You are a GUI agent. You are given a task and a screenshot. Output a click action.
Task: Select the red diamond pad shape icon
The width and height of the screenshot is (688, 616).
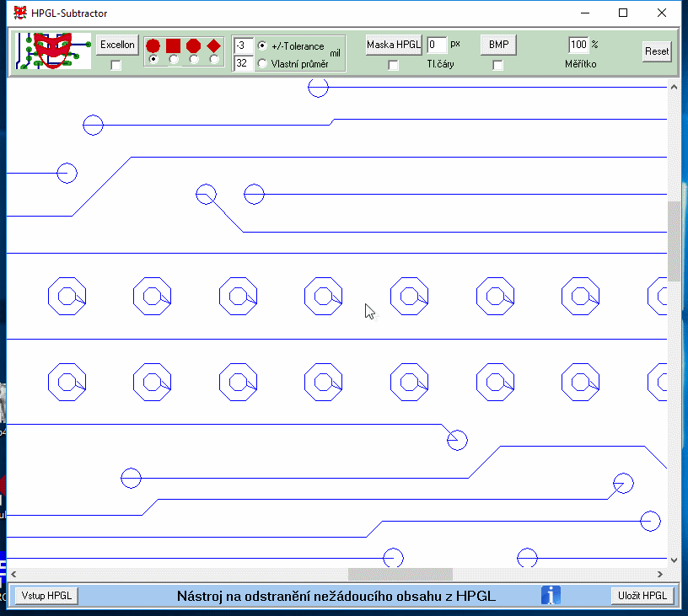[213, 46]
